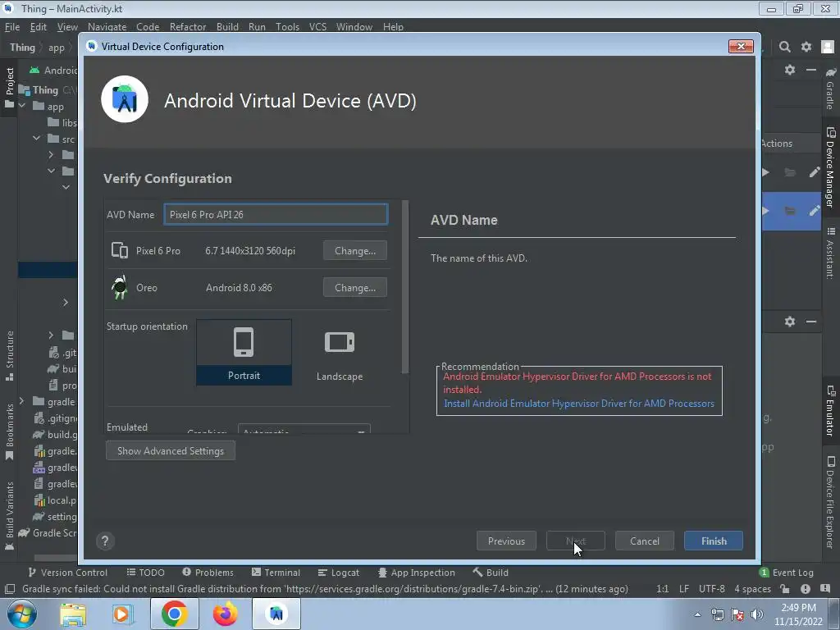Edit the highlighted virtual device pencil icon
The height and width of the screenshot is (630, 840).
(814, 211)
